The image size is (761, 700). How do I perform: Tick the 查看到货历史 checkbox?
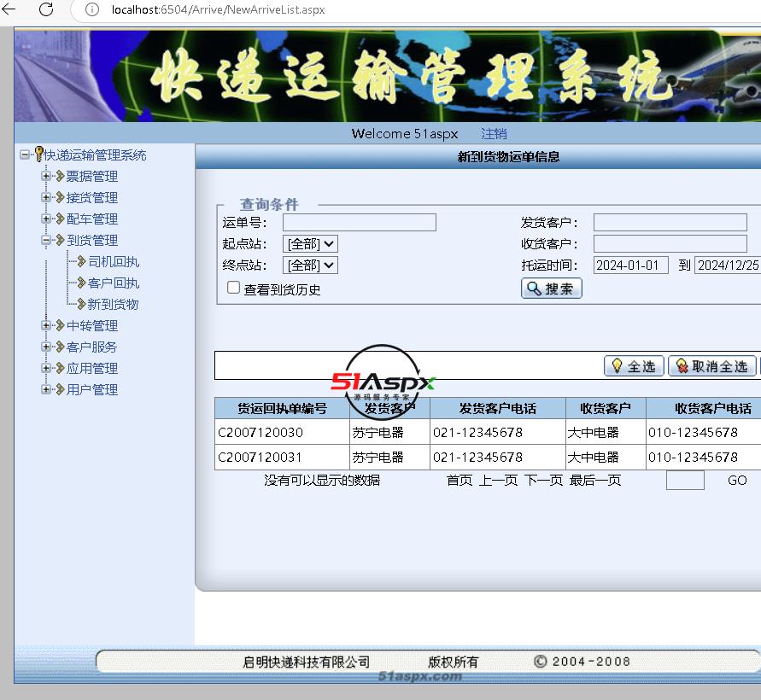233,288
